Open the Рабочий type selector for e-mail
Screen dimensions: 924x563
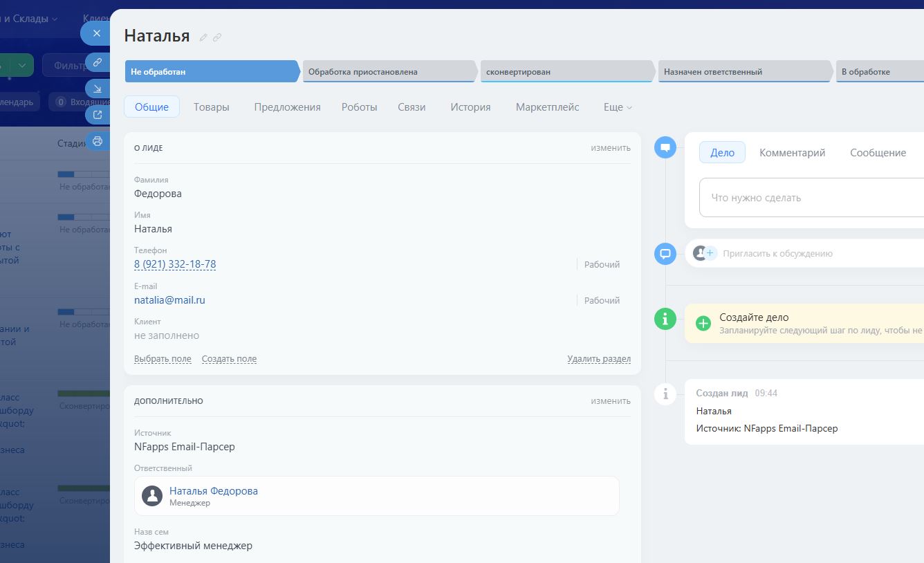(602, 300)
